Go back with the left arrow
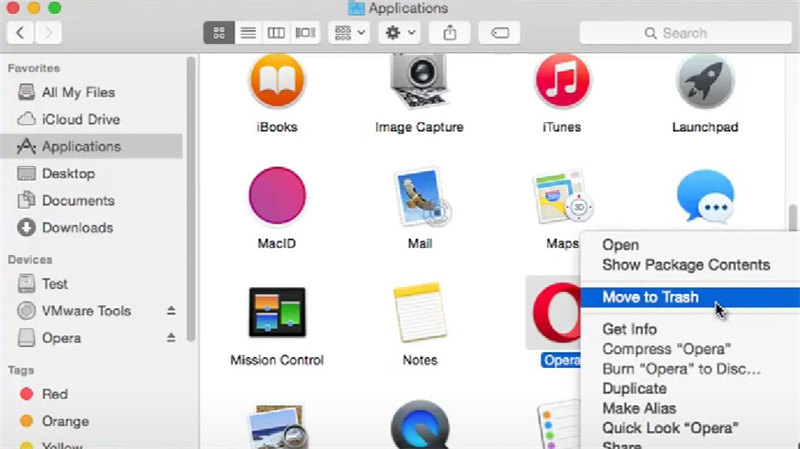This screenshot has width=800, height=449. (x=20, y=33)
